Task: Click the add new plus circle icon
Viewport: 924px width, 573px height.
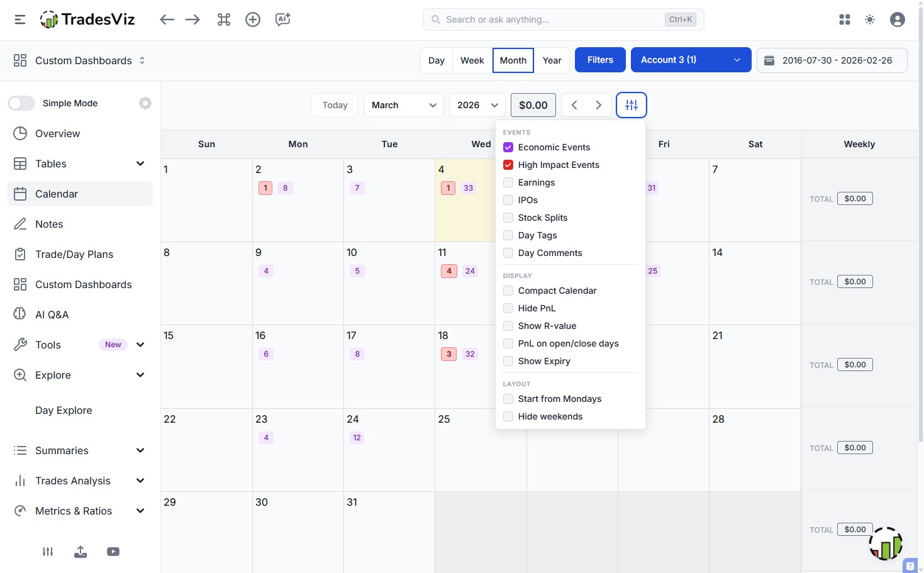Action: [x=253, y=19]
